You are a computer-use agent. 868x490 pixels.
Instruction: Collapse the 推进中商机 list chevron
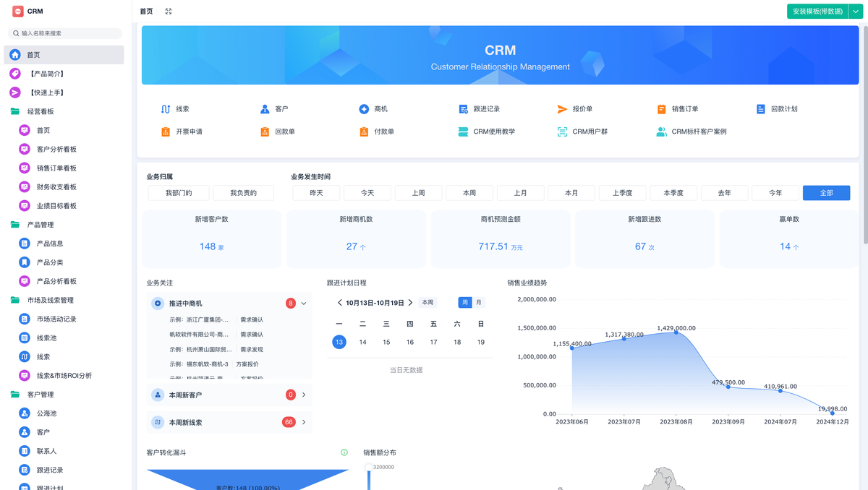click(304, 304)
